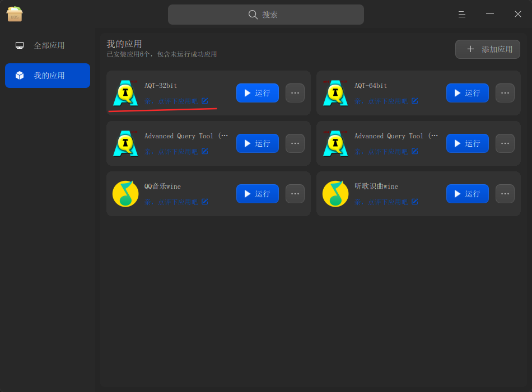Click the AQT-64bit app icon
The image size is (532, 392).
(x=335, y=93)
